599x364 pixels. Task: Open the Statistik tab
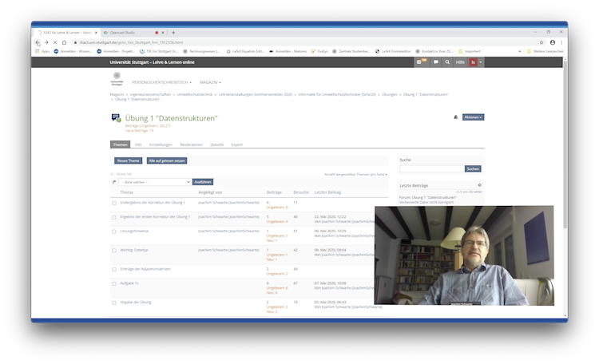(216, 144)
